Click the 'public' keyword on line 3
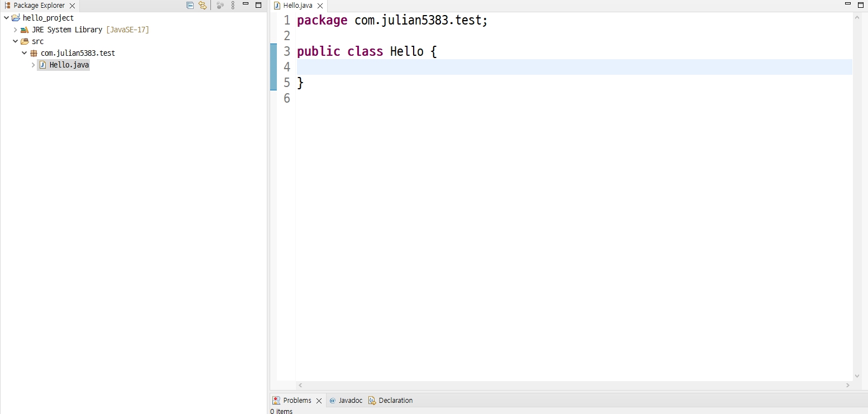 [319, 52]
